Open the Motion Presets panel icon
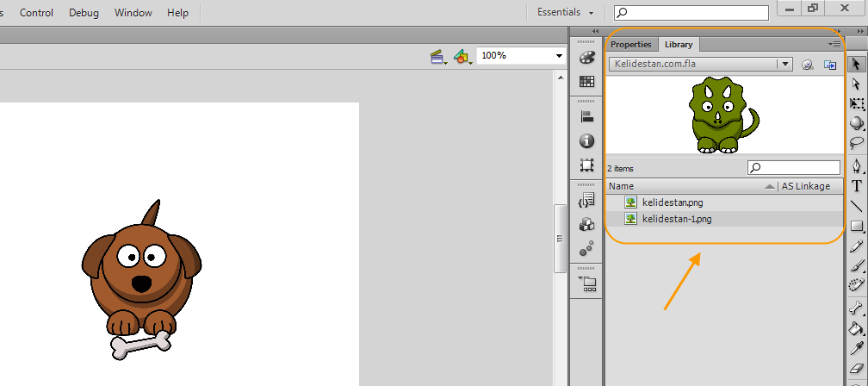868x386 pixels. [x=586, y=248]
